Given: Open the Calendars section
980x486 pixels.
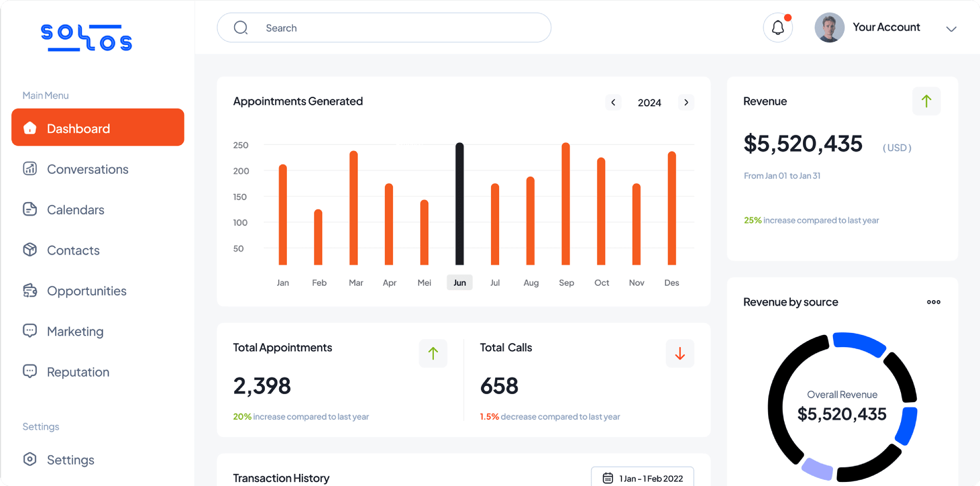Looking at the screenshot, I should click(x=75, y=209).
